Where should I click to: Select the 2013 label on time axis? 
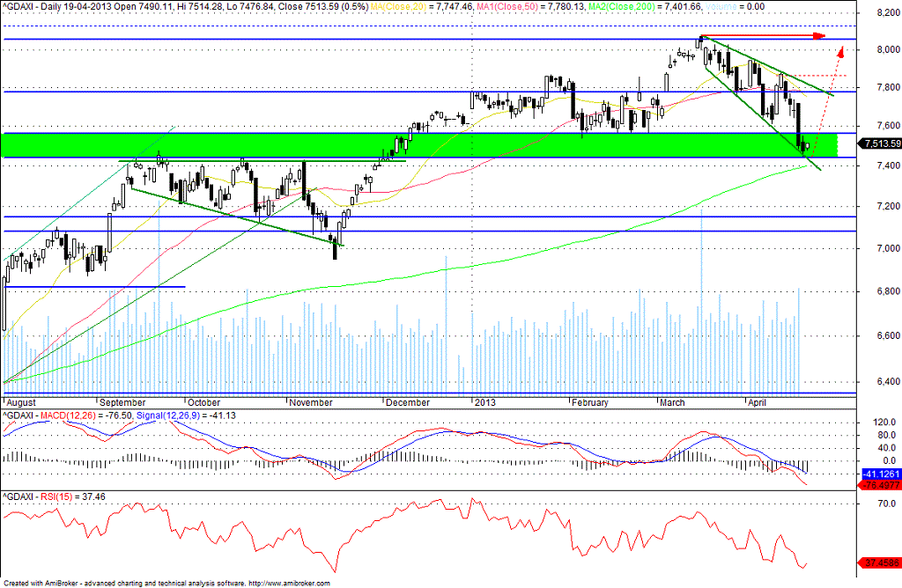point(484,402)
